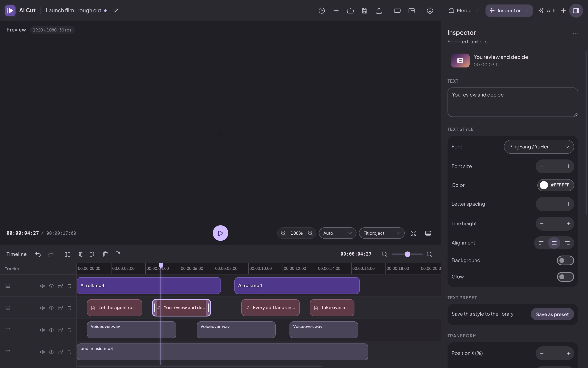Select the "Every edit lands in" text clip

270,308
